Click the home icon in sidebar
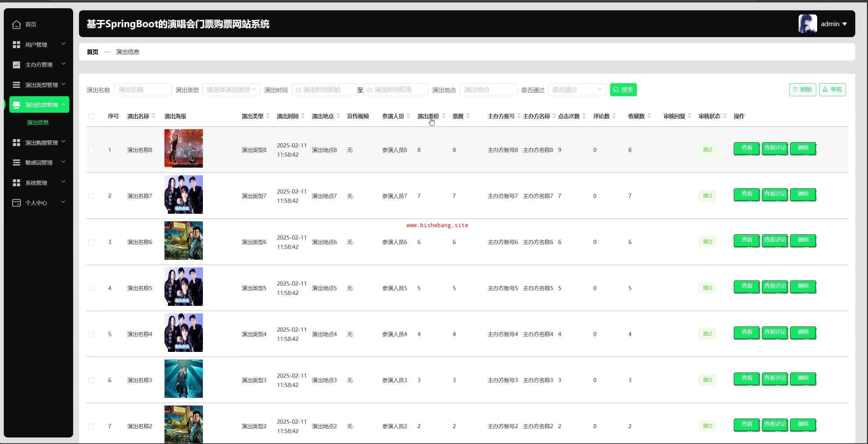Viewport: 868px width, 444px height. pyautogui.click(x=16, y=24)
